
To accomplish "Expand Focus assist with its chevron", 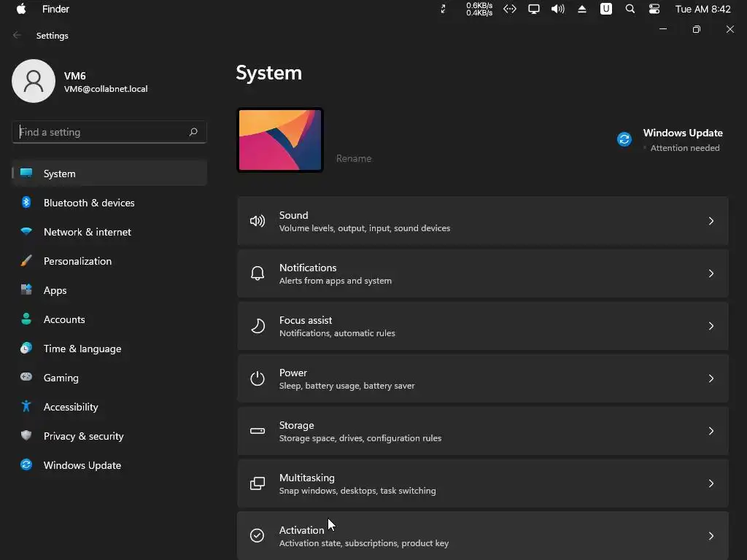I will pos(711,326).
